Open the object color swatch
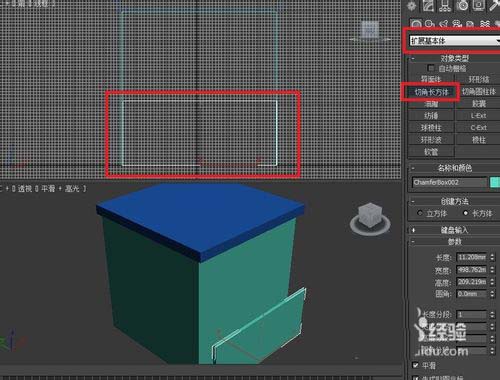The image size is (500, 380). (495, 183)
